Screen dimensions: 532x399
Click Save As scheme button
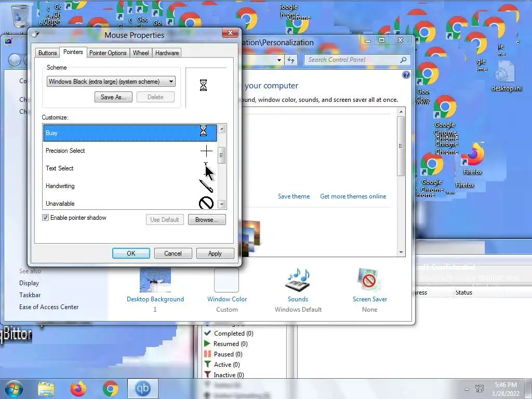pyautogui.click(x=113, y=97)
